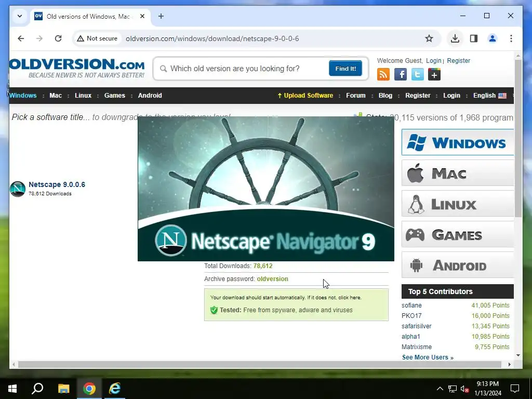Image resolution: width=532 pixels, height=399 pixels.
Task: Open contributor sofiane profile
Action: pyautogui.click(x=411, y=305)
